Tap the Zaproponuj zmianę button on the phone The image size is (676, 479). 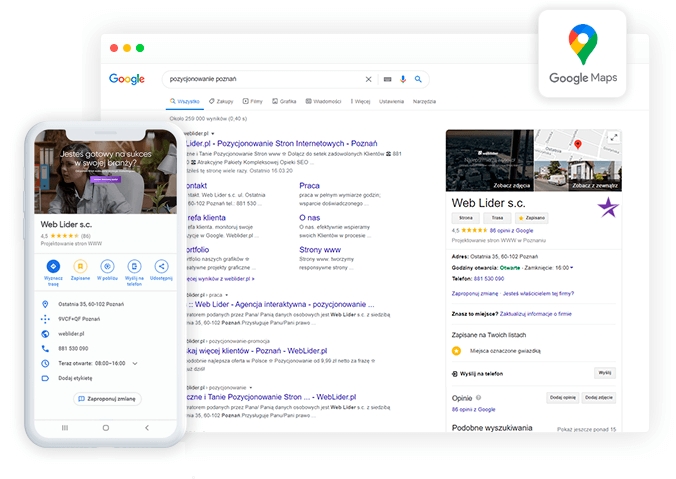coord(107,399)
